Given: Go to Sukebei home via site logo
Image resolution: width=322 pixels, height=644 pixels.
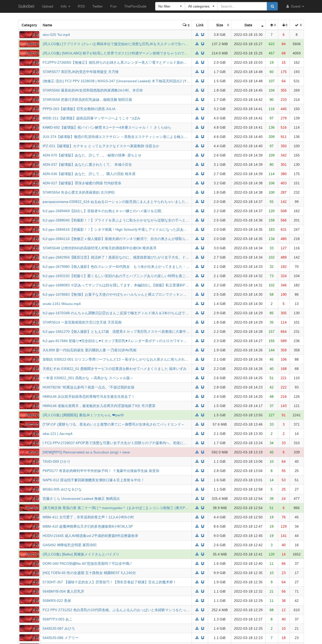Looking at the screenshot, I should point(26,6).
